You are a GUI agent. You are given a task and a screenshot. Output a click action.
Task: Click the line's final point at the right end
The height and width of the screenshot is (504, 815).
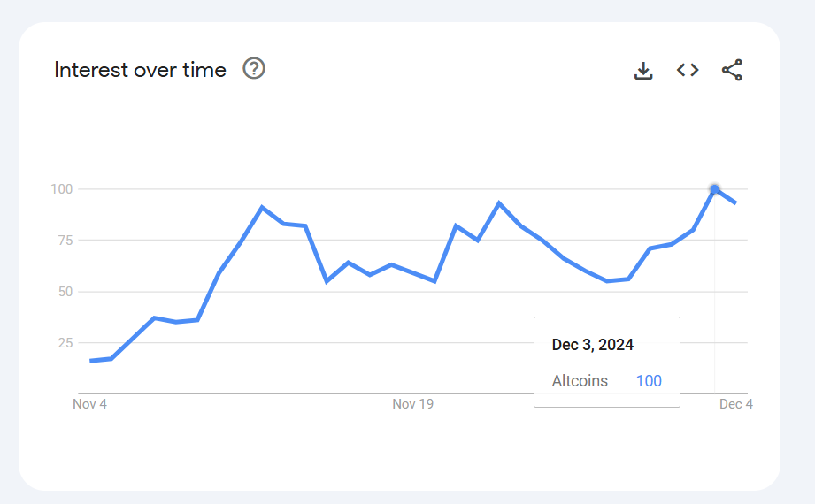pyautogui.click(x=736, y=203)
